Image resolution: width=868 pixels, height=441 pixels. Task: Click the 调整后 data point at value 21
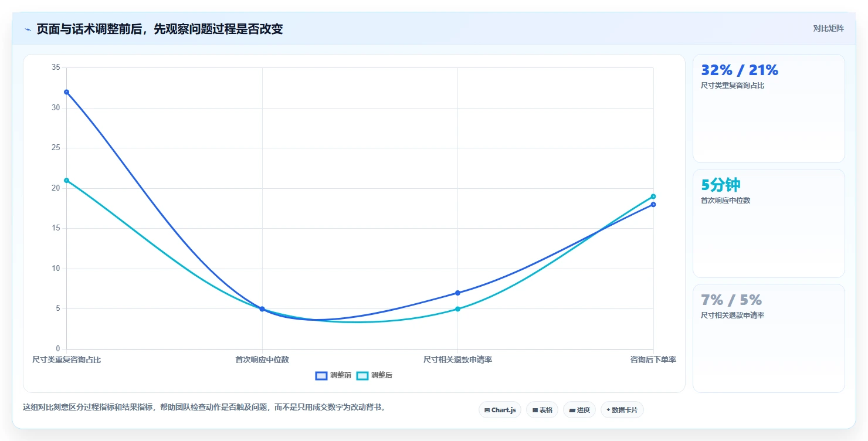pyautogui.click(x=67, y=181)
